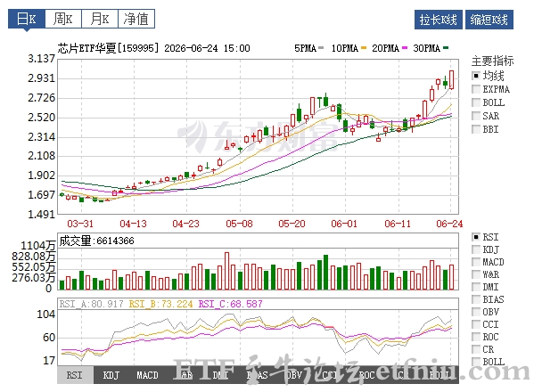534x392 pixels.
Task: Click the 成交量:6614366 volume label
Action: 96,241
